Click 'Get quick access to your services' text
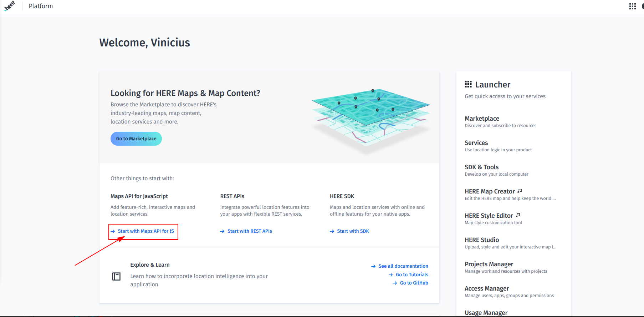 click(x=505, y=96)
